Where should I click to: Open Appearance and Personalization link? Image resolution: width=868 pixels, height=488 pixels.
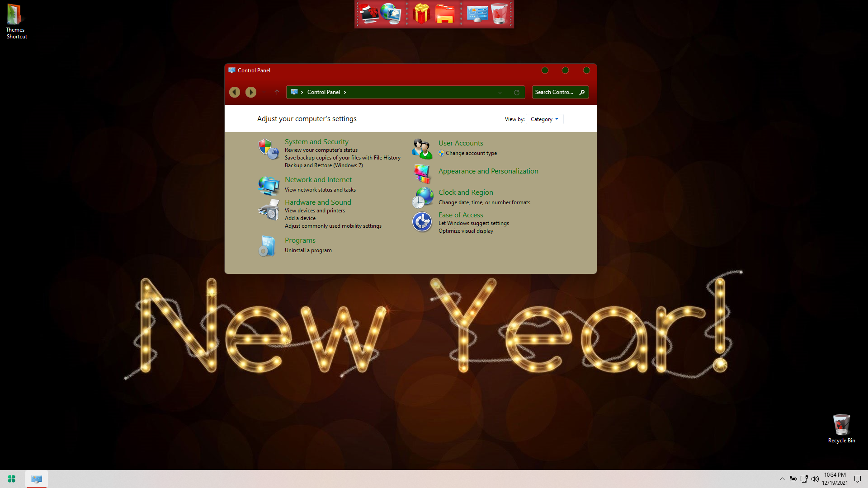pos(488,171)
